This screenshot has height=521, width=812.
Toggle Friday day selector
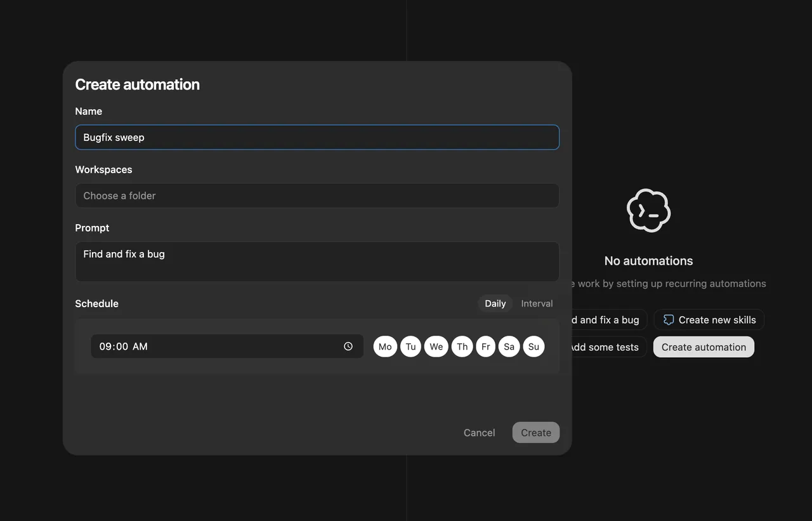coord(485,346)
